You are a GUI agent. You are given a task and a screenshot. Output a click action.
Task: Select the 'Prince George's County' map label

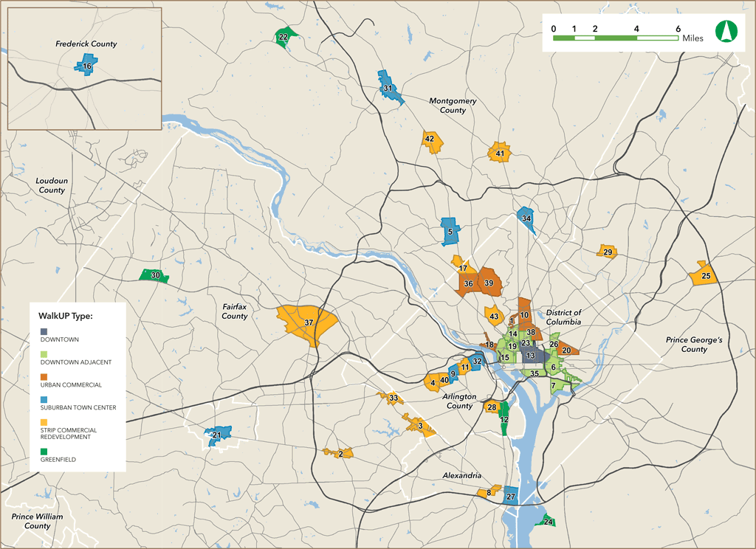694,344
